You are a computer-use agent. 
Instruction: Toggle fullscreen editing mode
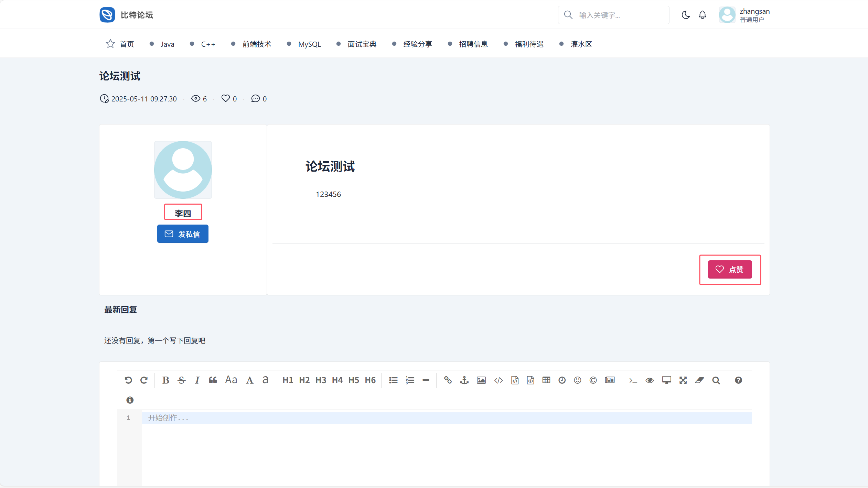[x=683, y=380]
